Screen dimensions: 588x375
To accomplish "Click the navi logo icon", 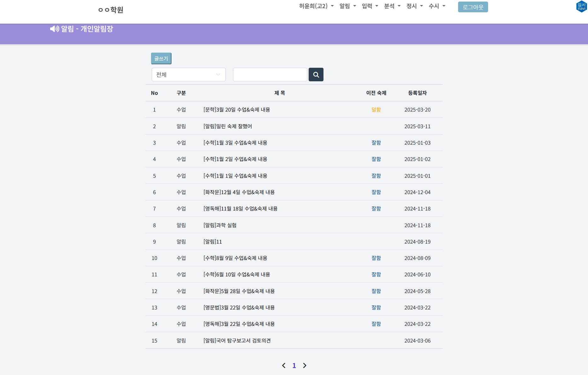I will [581, 7].
